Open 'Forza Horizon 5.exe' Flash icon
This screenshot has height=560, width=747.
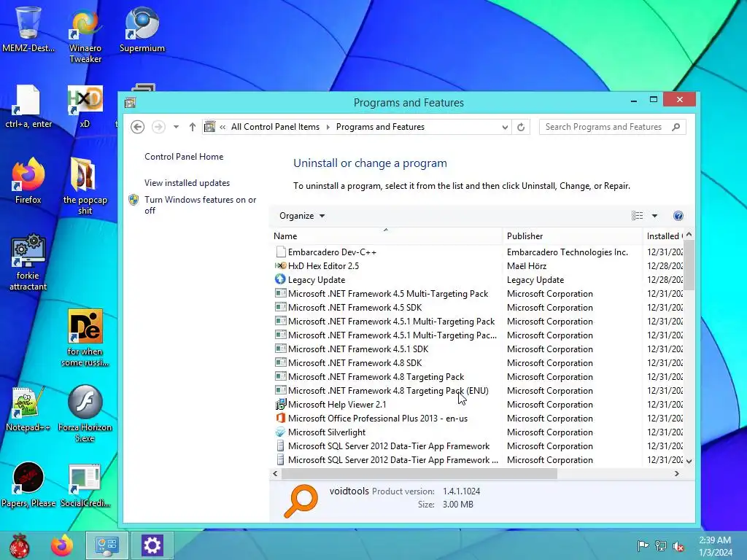pyautogui.click(x=85, y=413)
